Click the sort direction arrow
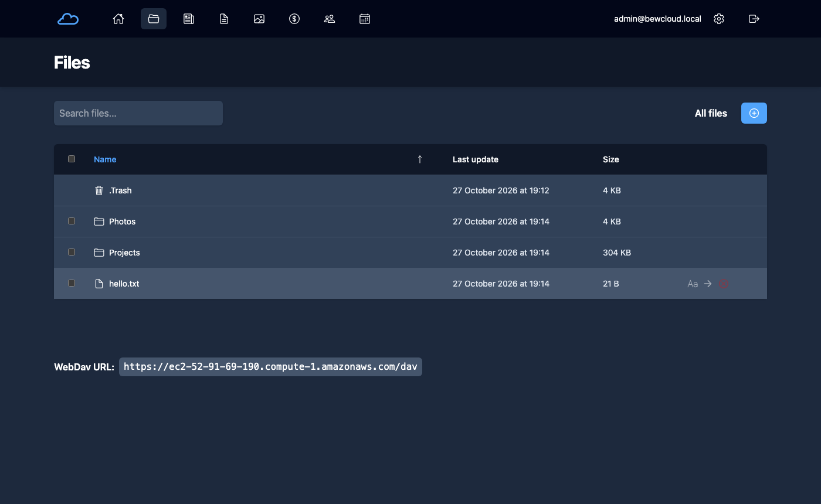 tap(420, 159)
